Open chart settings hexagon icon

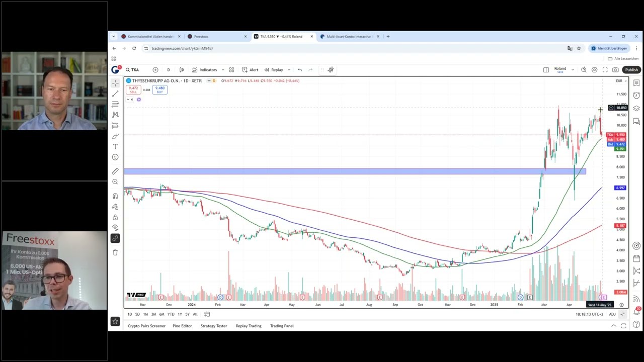coord(594,70)
